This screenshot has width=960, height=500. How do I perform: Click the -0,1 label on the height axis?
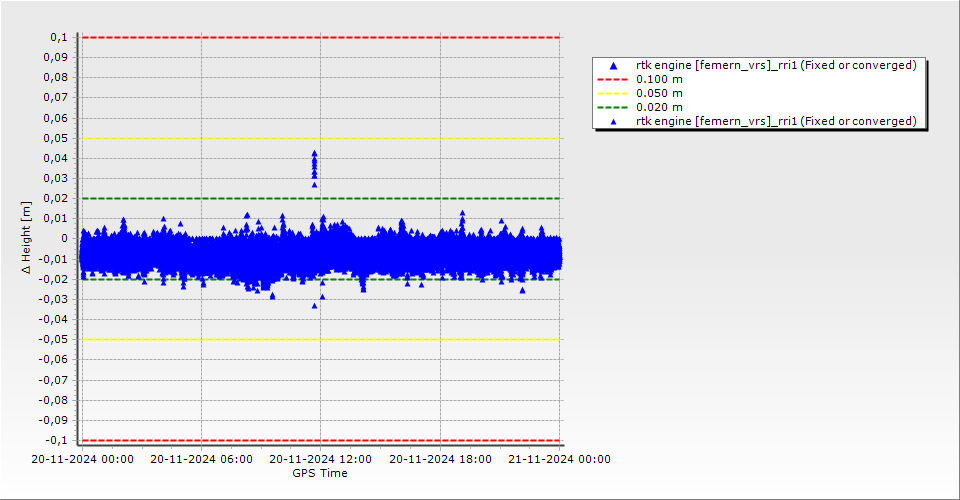55,440
